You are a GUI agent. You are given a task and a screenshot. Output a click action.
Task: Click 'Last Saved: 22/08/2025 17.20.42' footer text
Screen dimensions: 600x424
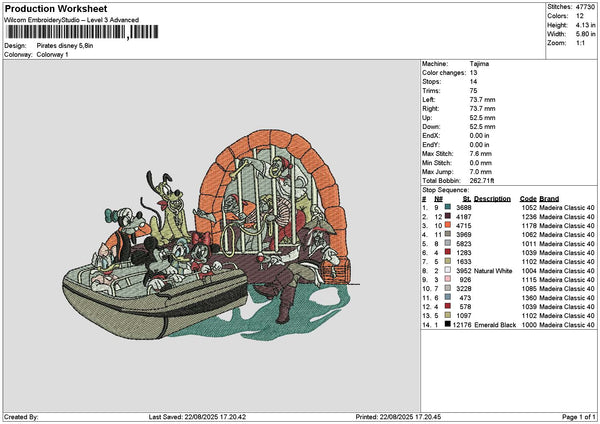tap(197, 417)
